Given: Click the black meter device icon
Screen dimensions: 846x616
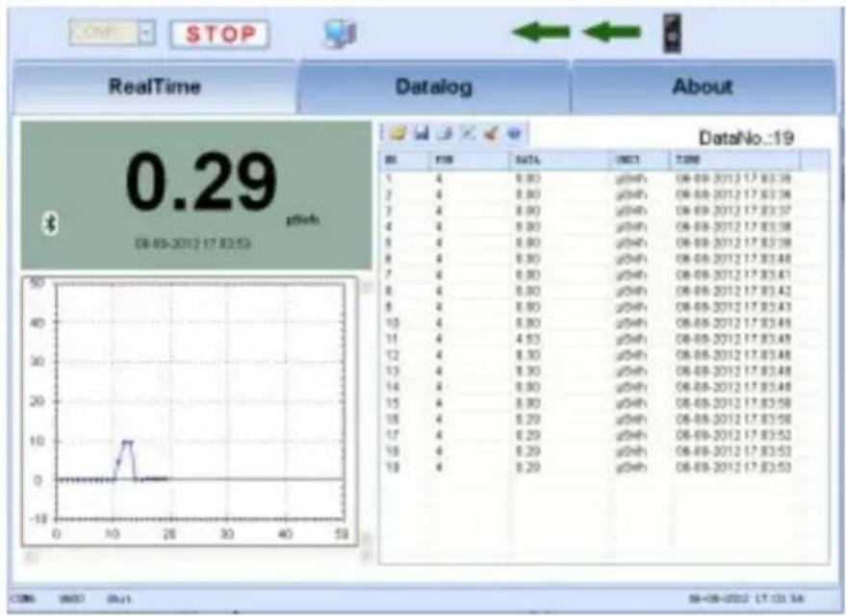Looking at the screenshot, I should coord(672,34).
